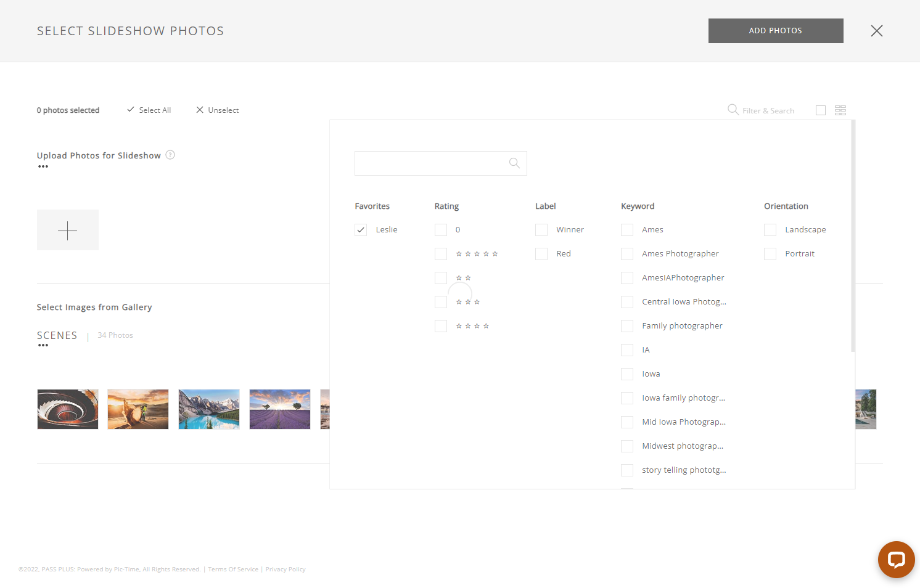Select the lavender field thumbnail
Screen dimensions: 920x588
click(x=280, y=409)
